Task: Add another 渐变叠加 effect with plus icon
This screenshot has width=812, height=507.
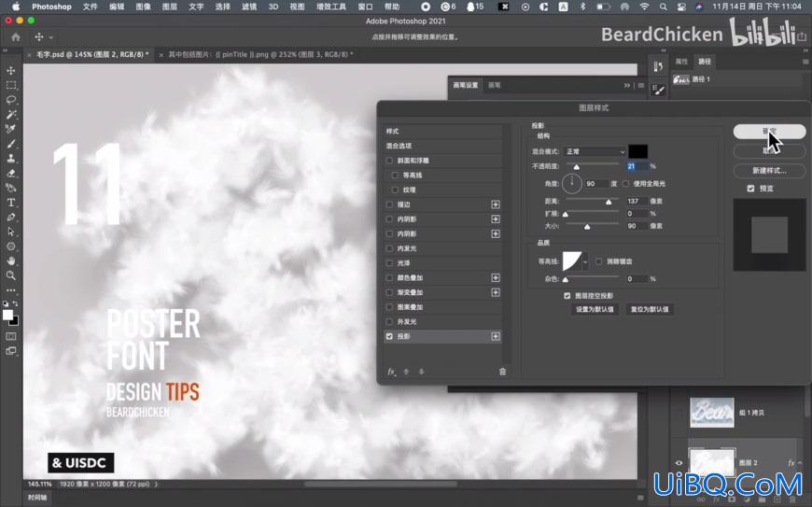Action: click(x=496, y=292)
